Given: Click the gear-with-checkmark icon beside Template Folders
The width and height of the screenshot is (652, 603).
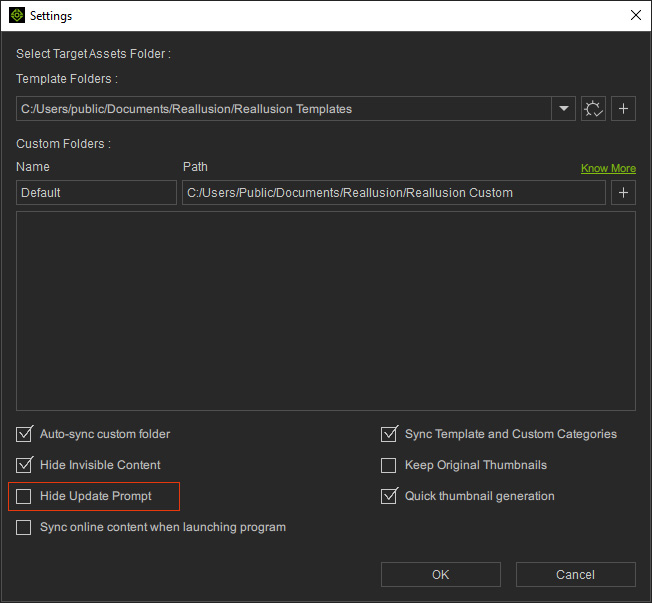Looking at the screenshot, I should coord(593,108).
